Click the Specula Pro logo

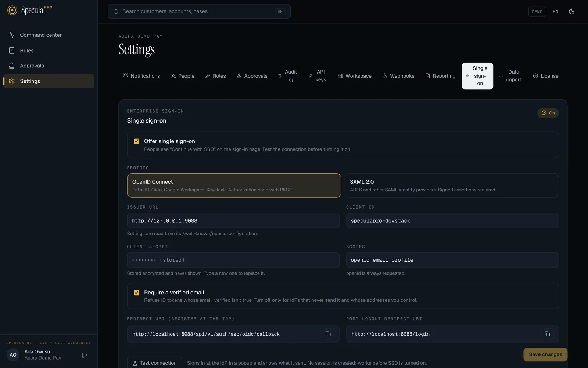point(30,10)
